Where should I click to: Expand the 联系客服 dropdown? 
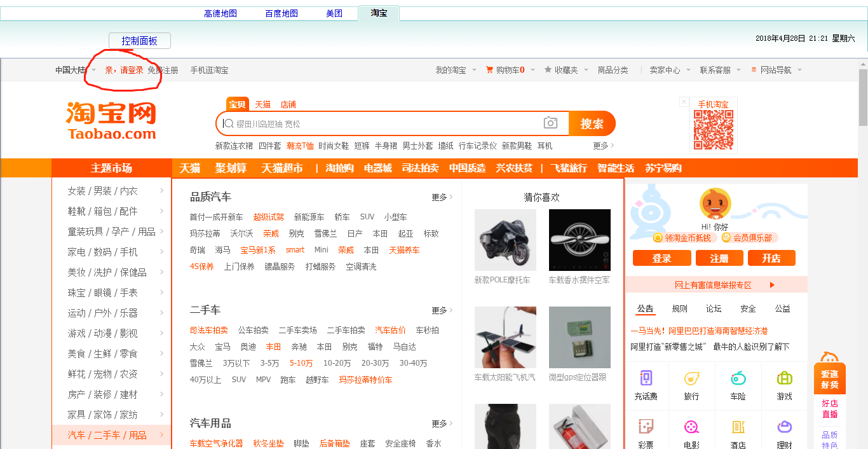coord(739,70)
